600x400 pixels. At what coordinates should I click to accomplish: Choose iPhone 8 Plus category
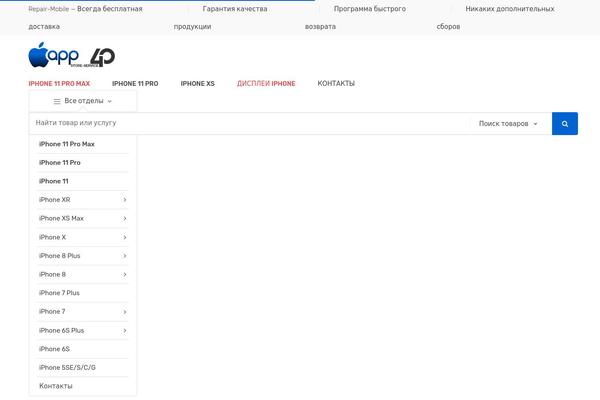59,256
